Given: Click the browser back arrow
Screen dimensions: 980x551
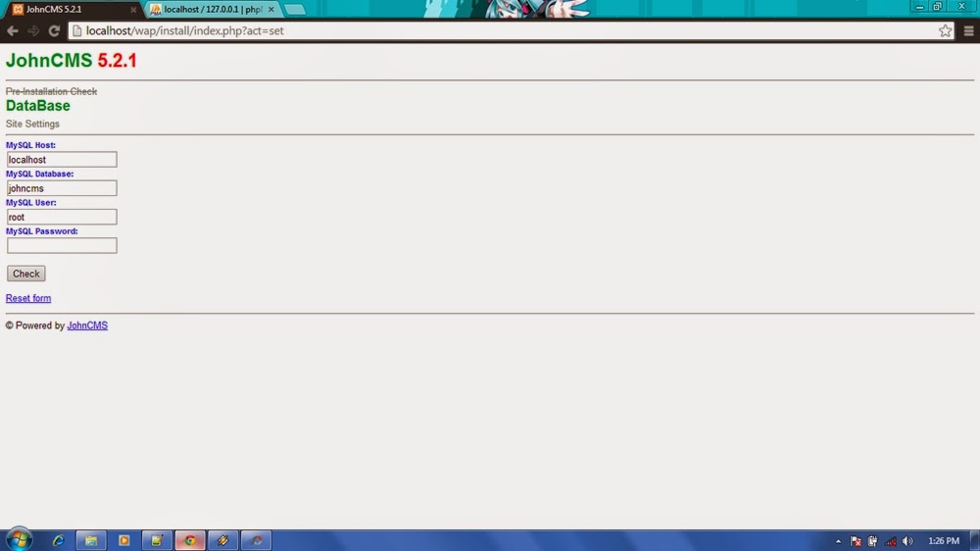Looking at the screenshot, I should click(x=13, y=30).
